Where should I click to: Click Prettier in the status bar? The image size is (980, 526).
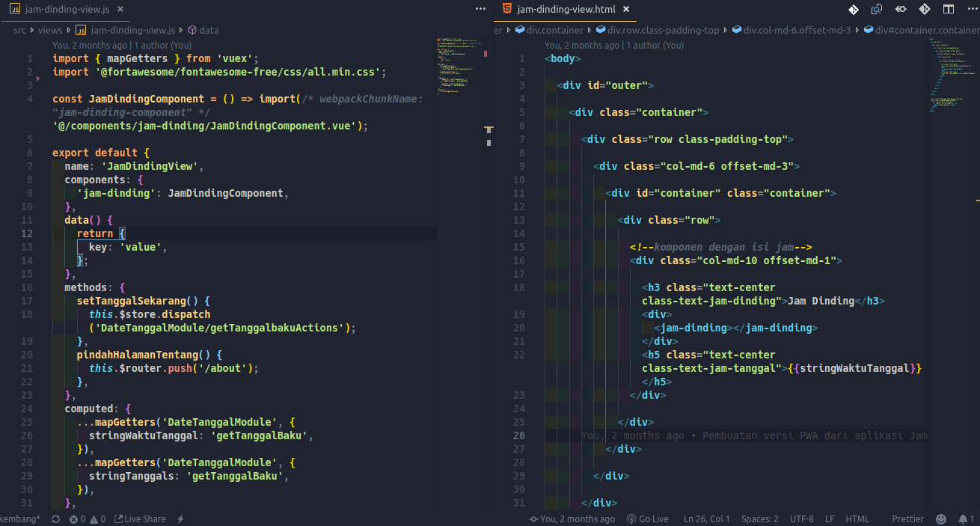pyautogui.click(x=907, y=519)
